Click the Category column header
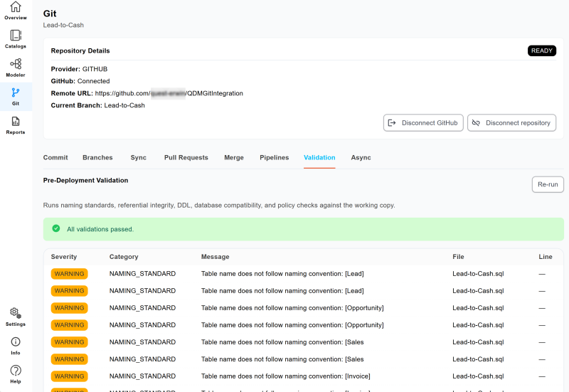The image size is (569, 392). pos(124,257)
